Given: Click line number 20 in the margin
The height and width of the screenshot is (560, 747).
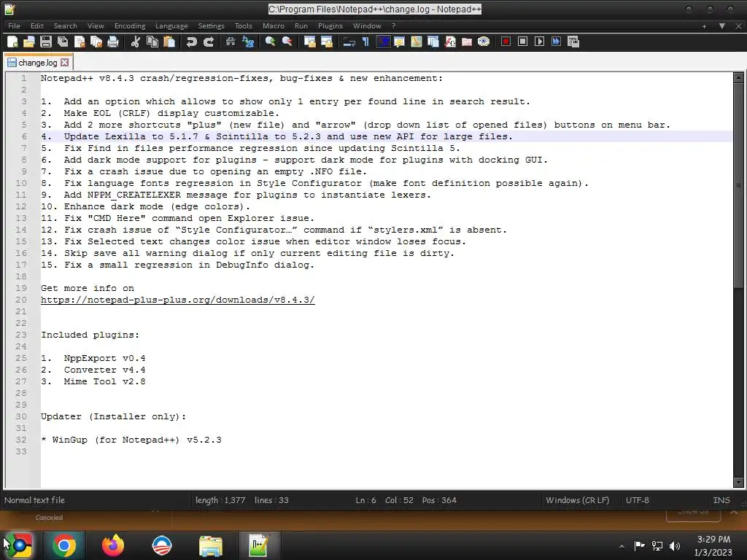Looking at the screenshot, I should pos(21,300).
